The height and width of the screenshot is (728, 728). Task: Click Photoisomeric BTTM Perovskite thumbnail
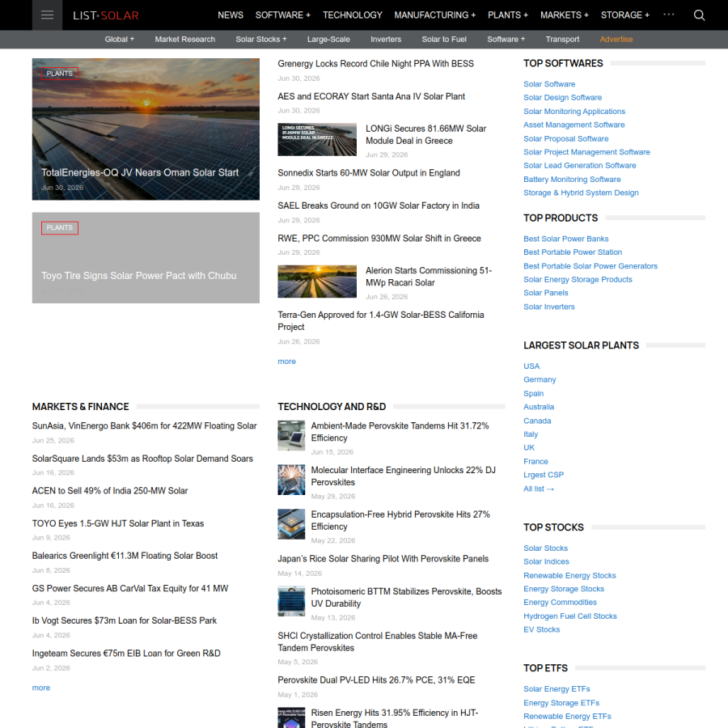(x=291, y=601)
